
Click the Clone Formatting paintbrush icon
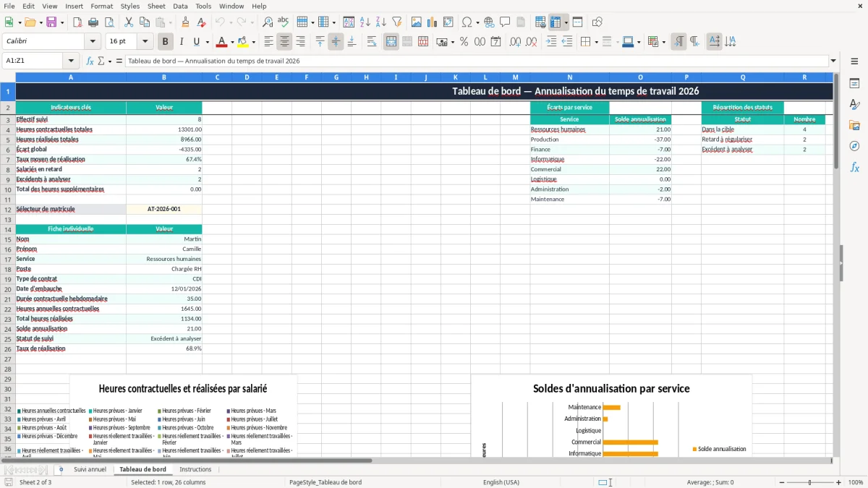[186, 22]
